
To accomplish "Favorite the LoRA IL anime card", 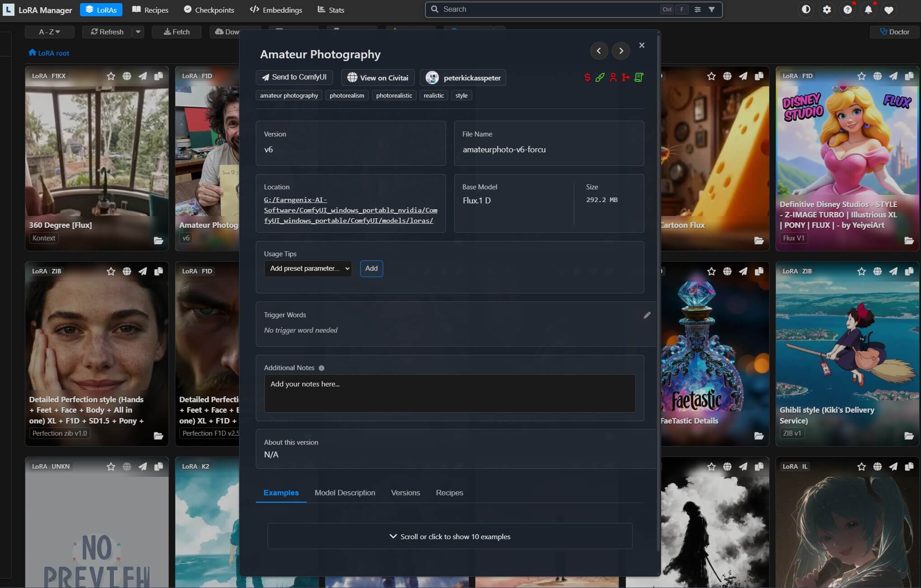I will (861, 466).
